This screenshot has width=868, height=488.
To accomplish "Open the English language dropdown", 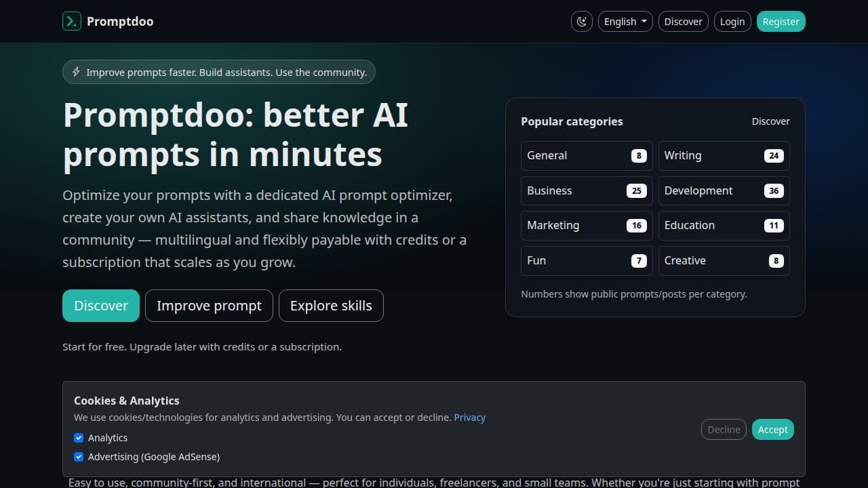I will 625,22.
